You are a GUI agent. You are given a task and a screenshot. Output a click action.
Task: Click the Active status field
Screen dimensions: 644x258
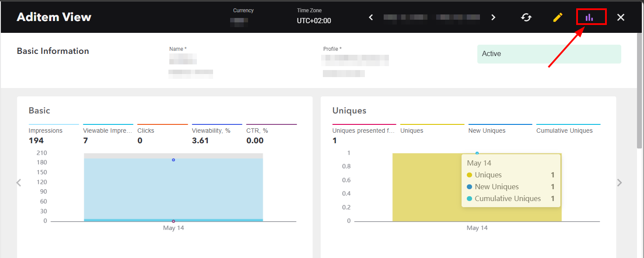[549, 54]
